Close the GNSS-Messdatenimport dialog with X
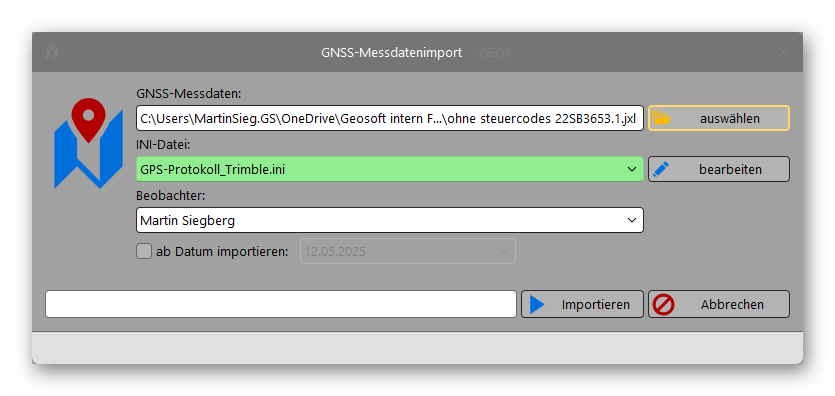This screenshot has height=396, width=835. click(783, 52)
